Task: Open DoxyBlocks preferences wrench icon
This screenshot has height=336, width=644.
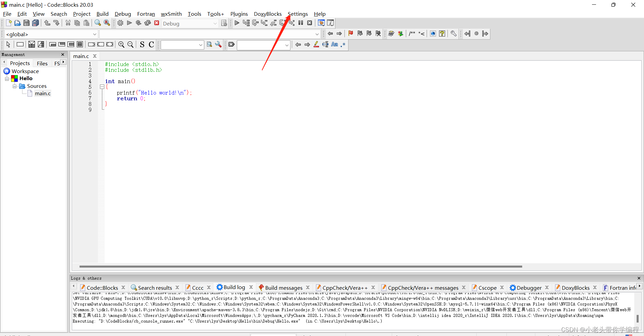Action: (453, 34)
